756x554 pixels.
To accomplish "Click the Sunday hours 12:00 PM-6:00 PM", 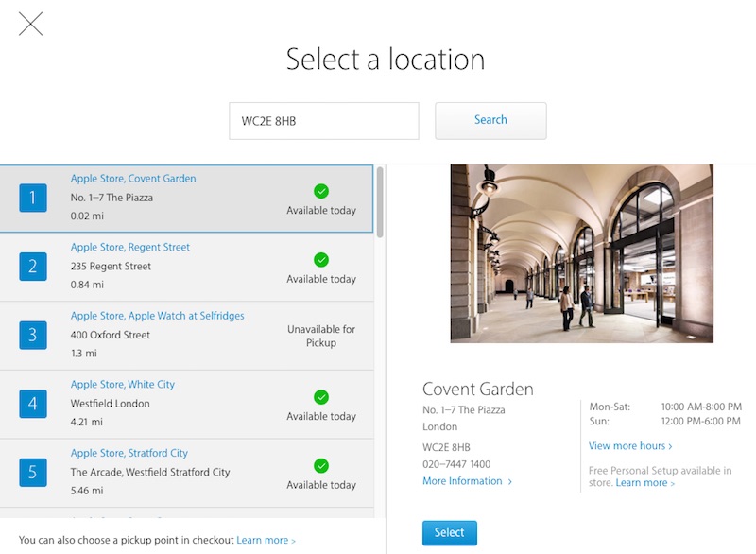I will [x=700, y=421].
